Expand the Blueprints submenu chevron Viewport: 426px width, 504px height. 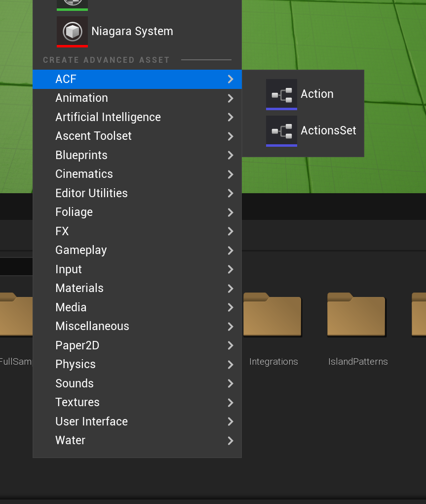(230, 155)
